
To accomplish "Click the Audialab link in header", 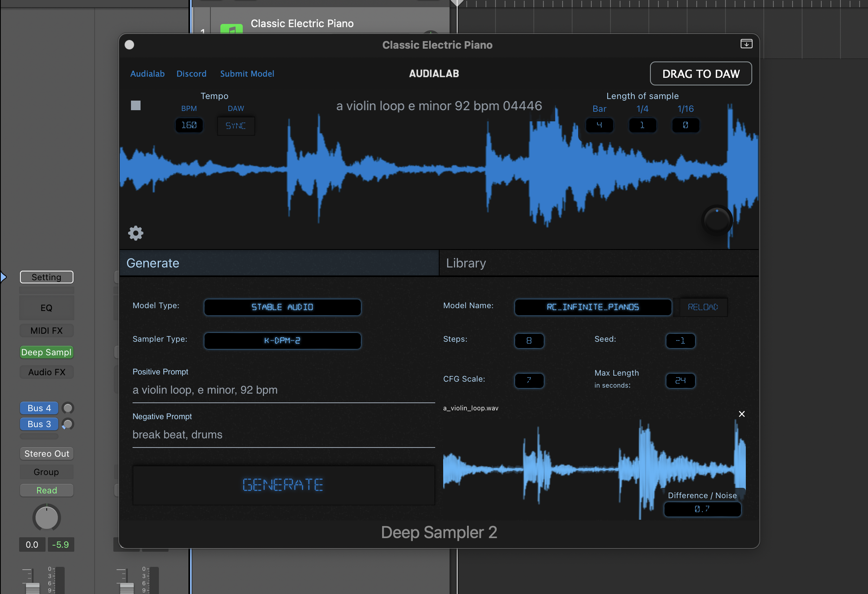I will click(147, 73).
